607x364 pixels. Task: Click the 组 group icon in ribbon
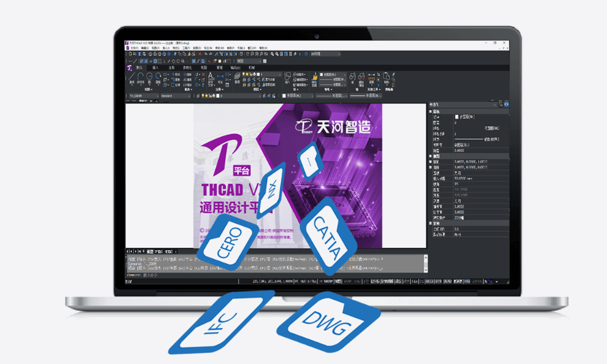[352, 78]
